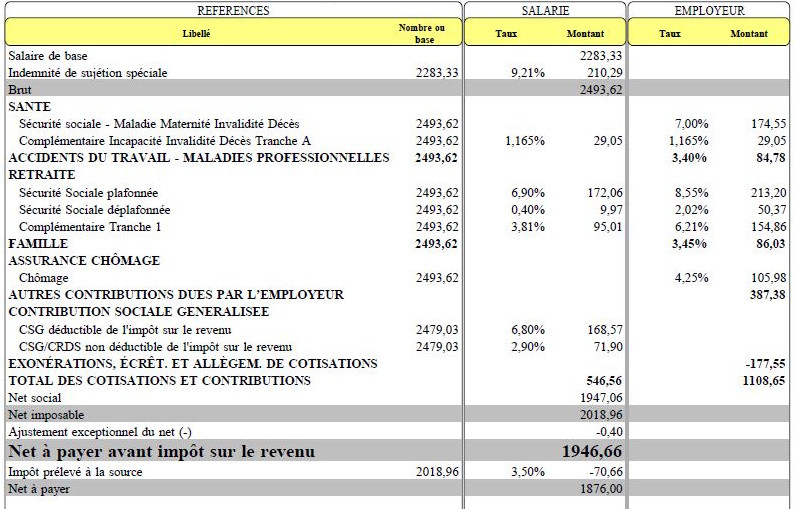
Task: Select 'Impôt prélevé à la source' row label
Action: coord(75,471)
